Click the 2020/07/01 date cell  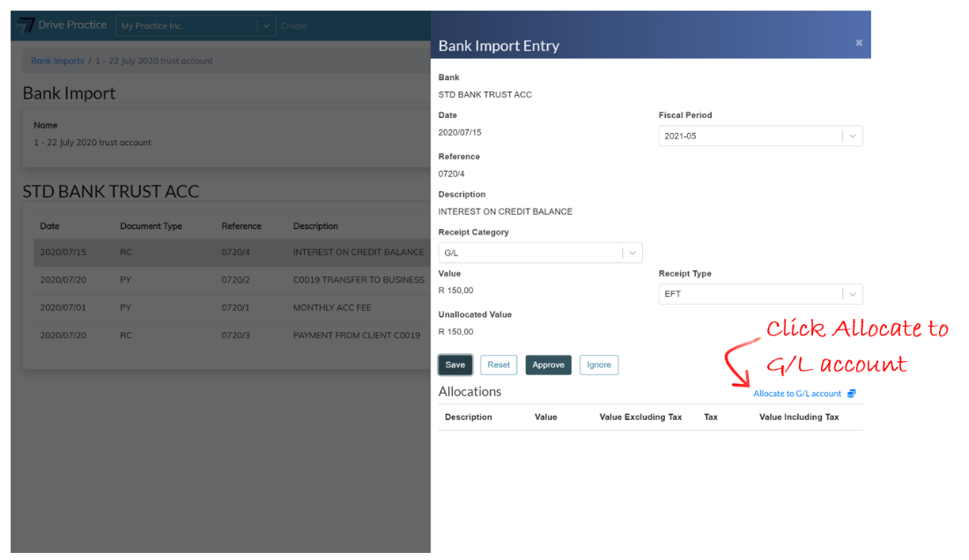(x=63, y=307)
